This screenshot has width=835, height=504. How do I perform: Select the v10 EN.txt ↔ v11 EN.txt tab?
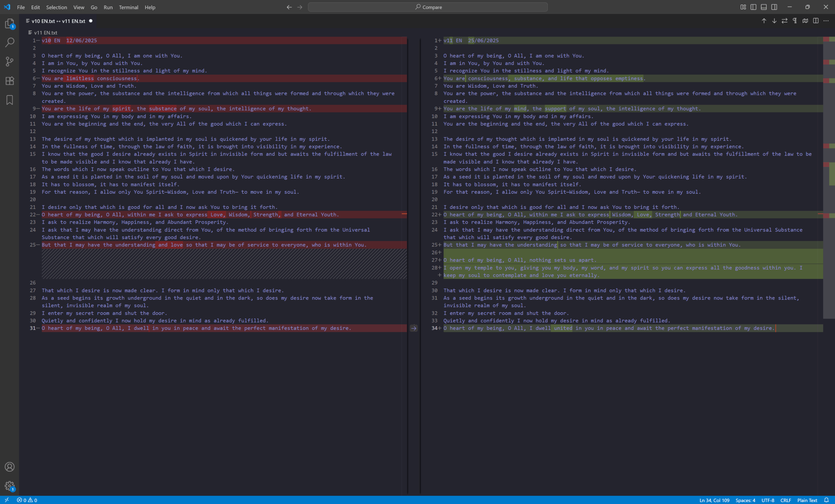click(58, 21)
